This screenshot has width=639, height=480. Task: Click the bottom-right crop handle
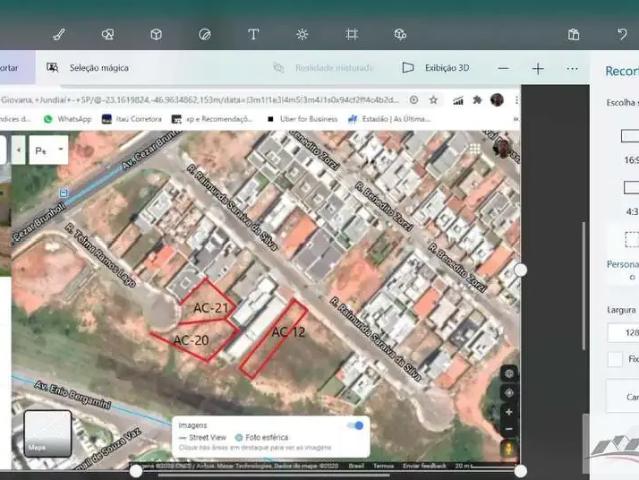pos(520,471)
